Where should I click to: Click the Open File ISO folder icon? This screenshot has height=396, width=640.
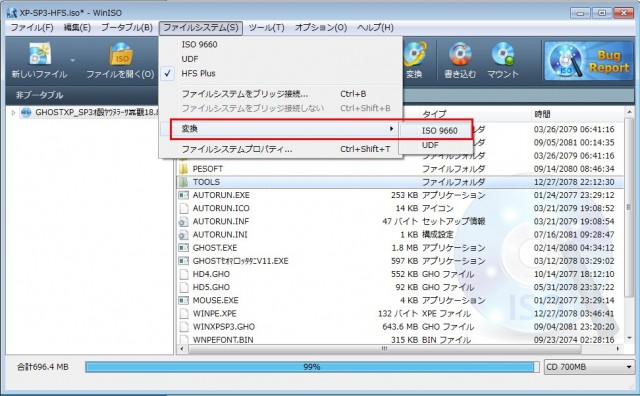120,54
